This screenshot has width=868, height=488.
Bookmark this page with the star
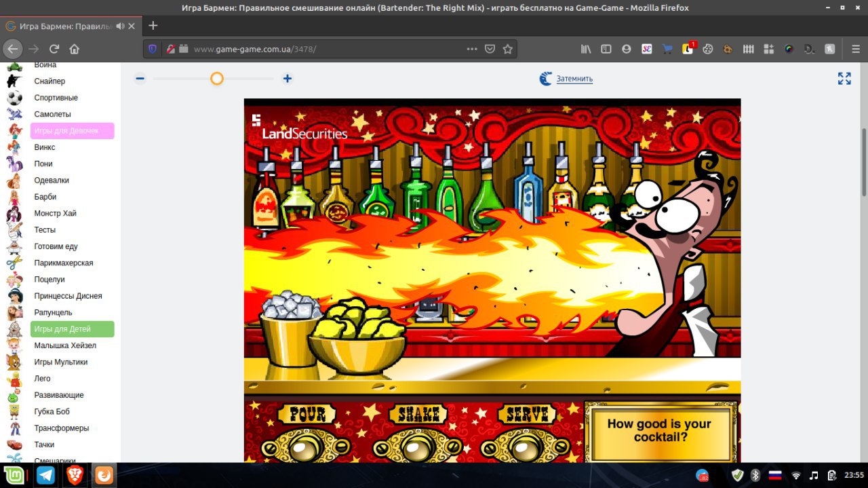click(x=507, y=49)
